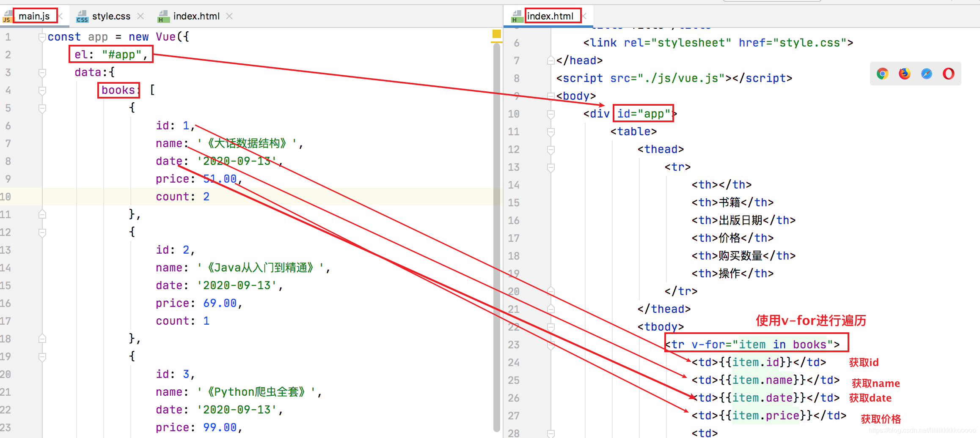The width and height of the screenshot is (980, 438).
Task: Open in Chrome browser icon
Action: [x=882, y=74]
